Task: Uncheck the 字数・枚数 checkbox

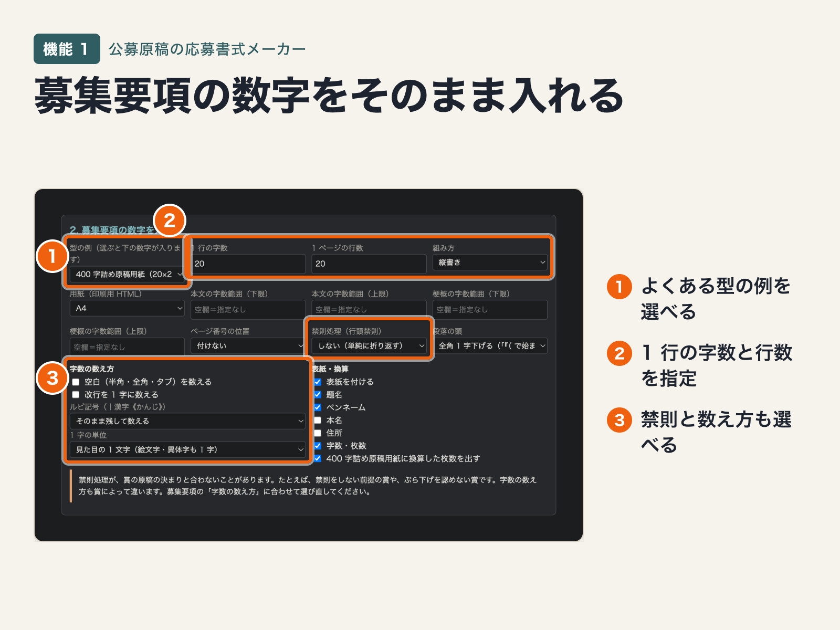Action: pos(318,446)
